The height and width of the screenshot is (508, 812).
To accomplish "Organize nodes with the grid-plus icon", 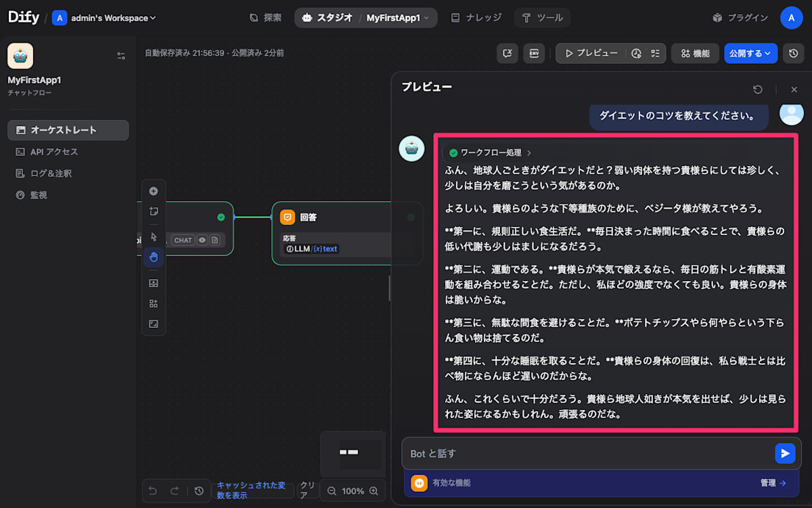I will (x=154, y=303).
